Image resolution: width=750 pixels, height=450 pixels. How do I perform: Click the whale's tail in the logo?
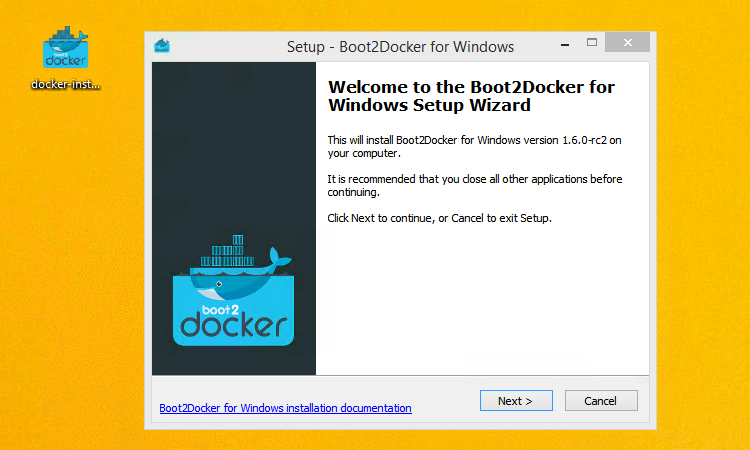pos(279,258)
